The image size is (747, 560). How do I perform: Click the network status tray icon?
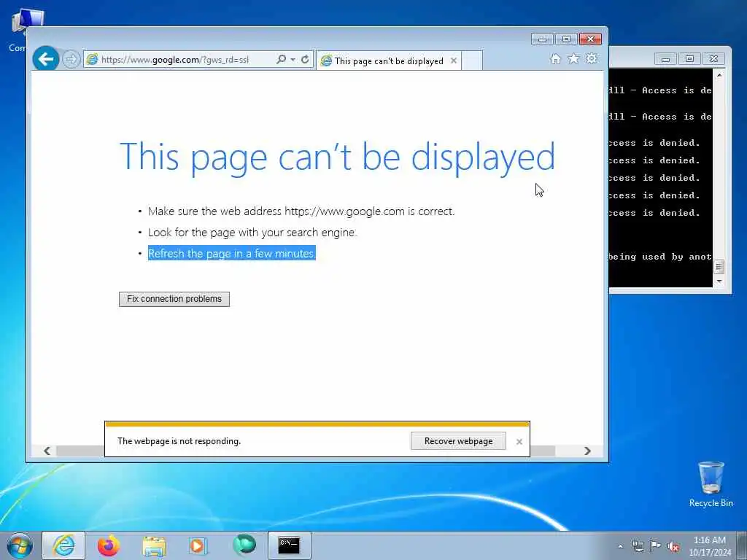click(638, 547)
